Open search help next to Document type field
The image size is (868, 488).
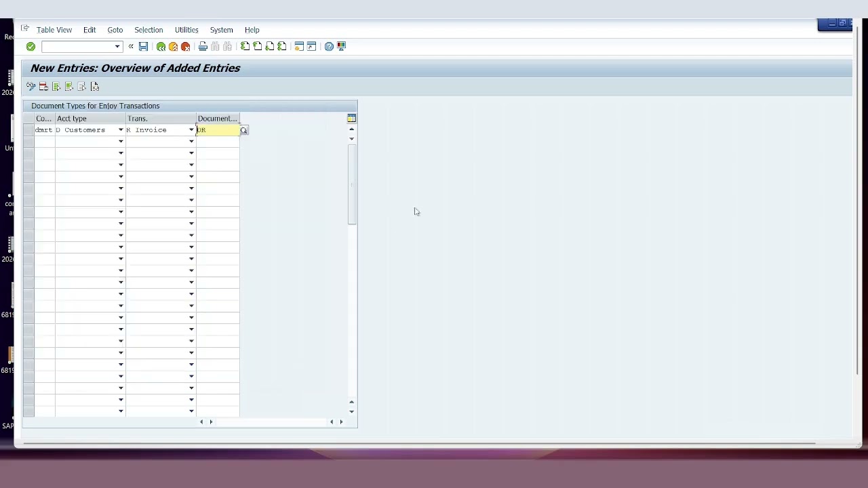[244, 130]
